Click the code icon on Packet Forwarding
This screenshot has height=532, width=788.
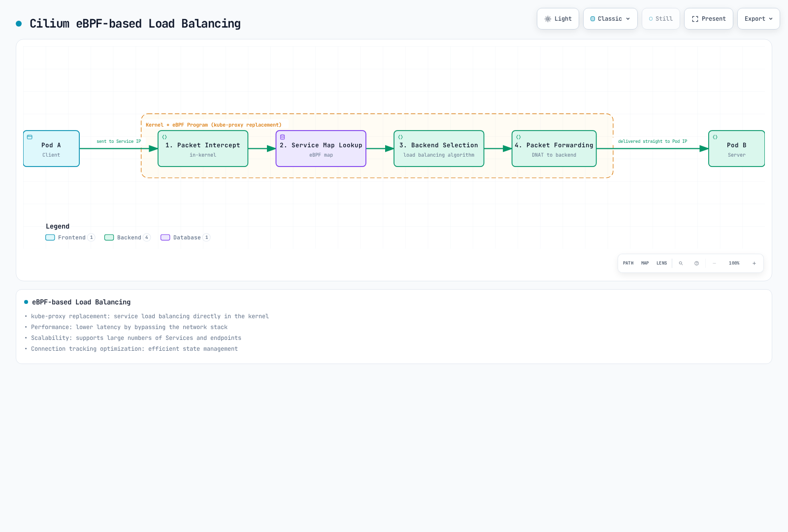519,137
